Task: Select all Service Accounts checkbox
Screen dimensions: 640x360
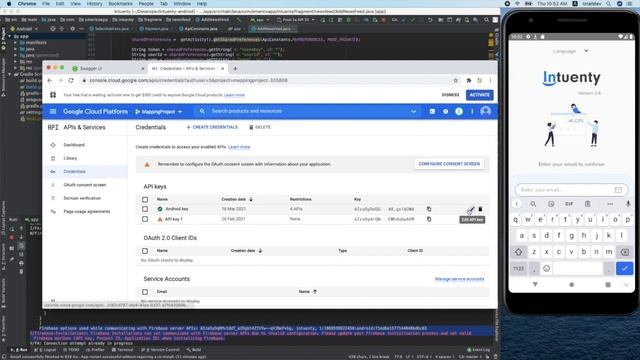Action: 145,292
